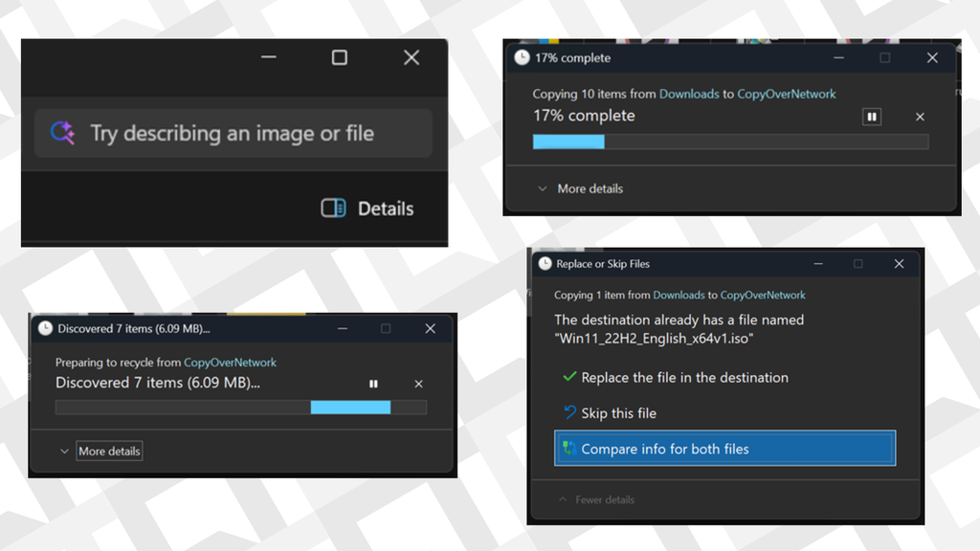Click Compare info for both files
Image resolution: width=980 pixels, height=551 pixels.
724,448
